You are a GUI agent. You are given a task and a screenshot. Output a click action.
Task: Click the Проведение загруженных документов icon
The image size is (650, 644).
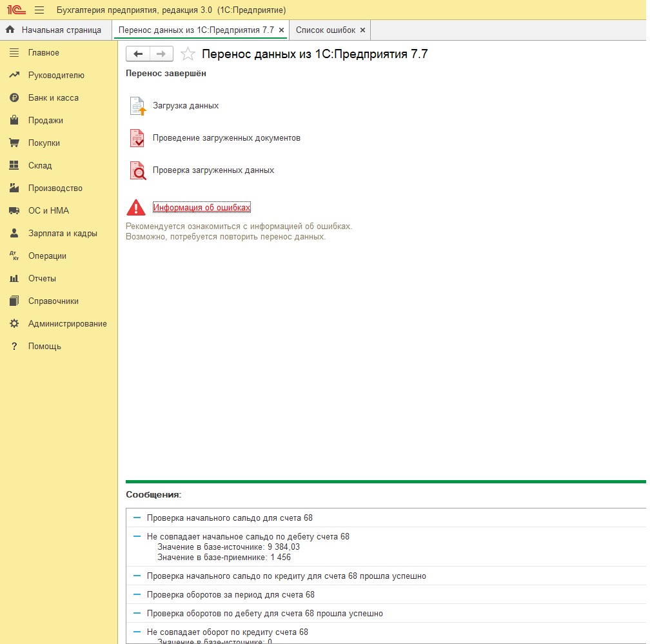click(137, 138)
